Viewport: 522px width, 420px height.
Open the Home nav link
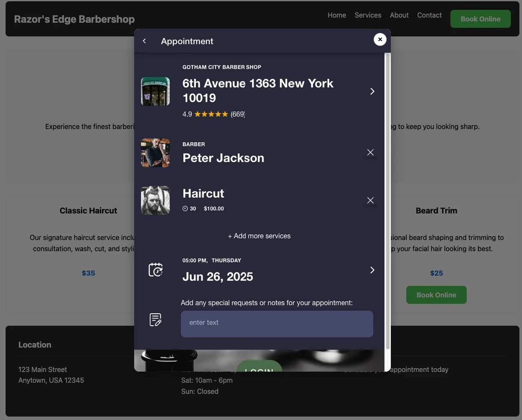(x=337, y=15)
